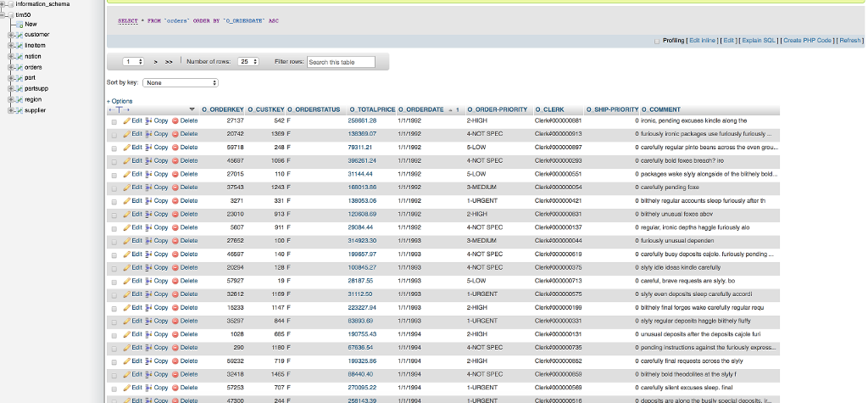Click the red Delete icon for order 27652
This screenshot has height=403, width=868.
175,241
